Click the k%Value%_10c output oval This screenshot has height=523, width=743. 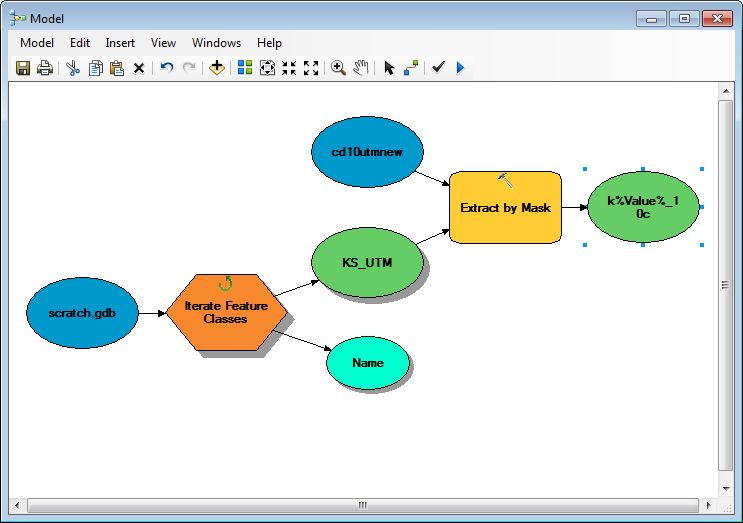[643, 207]
